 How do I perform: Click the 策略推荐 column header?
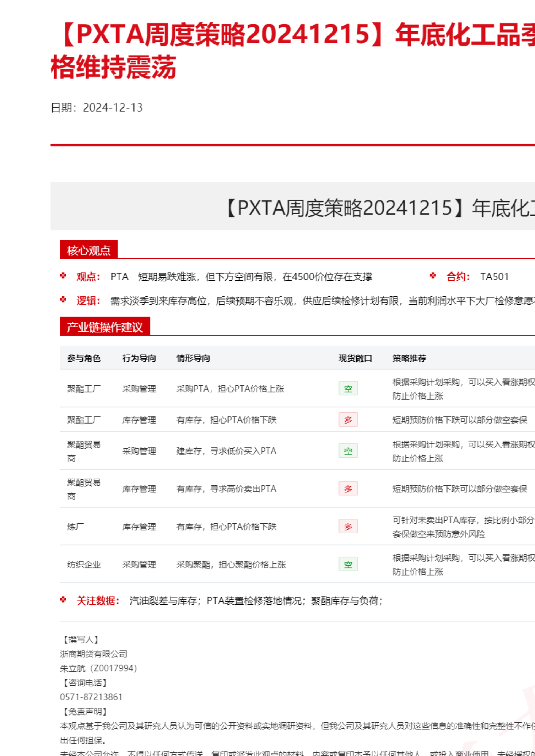[x=409, y=358]
